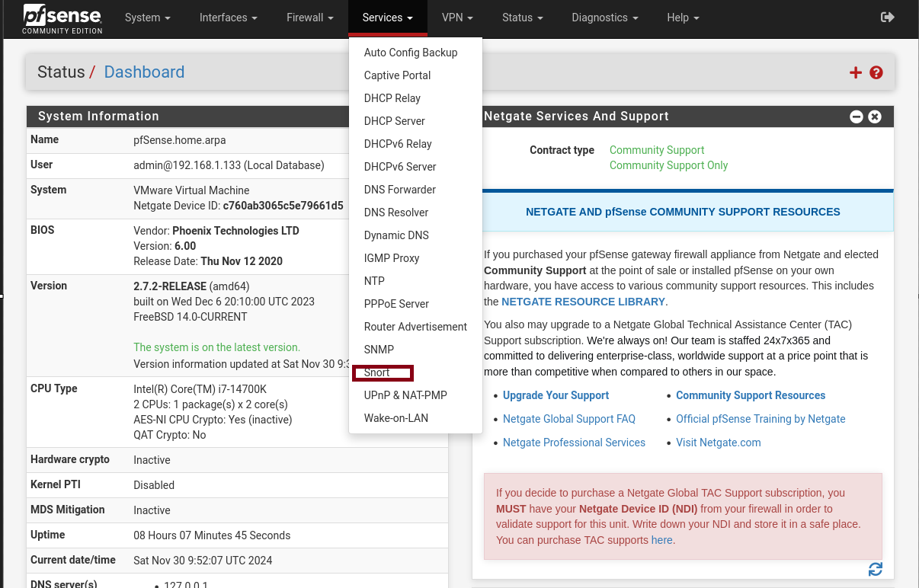Click the Dashboard breadcrumb link
Screen dimensions: 919x588
(x=144, y=72)
